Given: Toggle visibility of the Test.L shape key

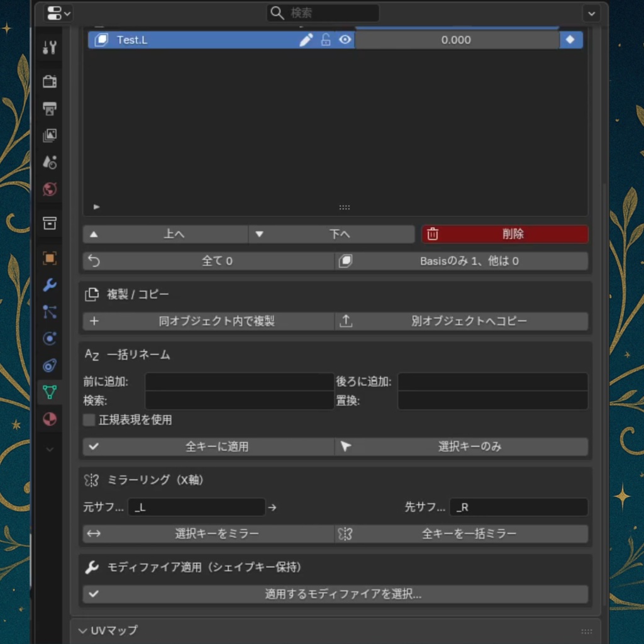Looking at the screenshot, I should 345,40.
